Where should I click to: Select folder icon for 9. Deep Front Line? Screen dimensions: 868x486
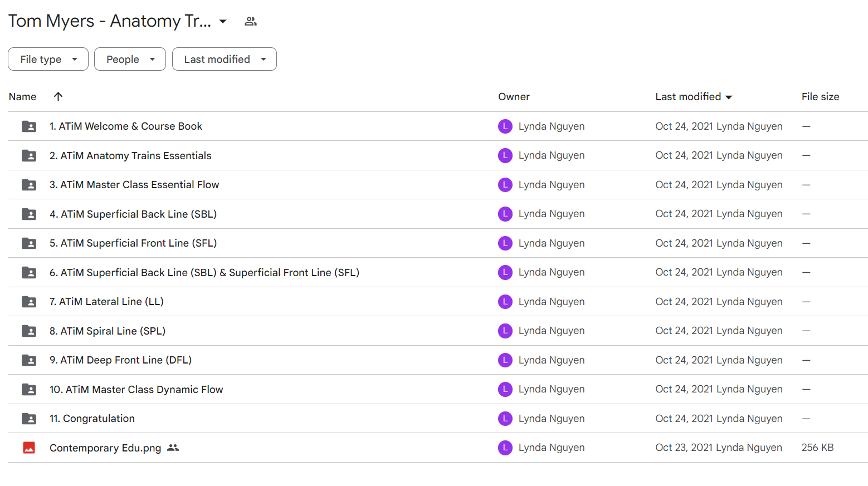[x=29, y=360]
